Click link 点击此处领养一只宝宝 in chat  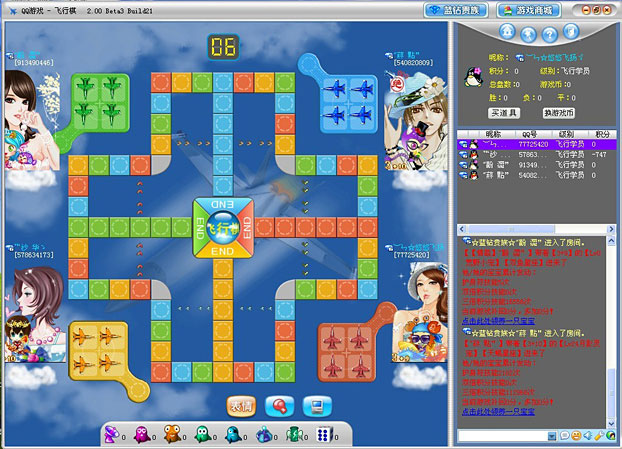500,410
